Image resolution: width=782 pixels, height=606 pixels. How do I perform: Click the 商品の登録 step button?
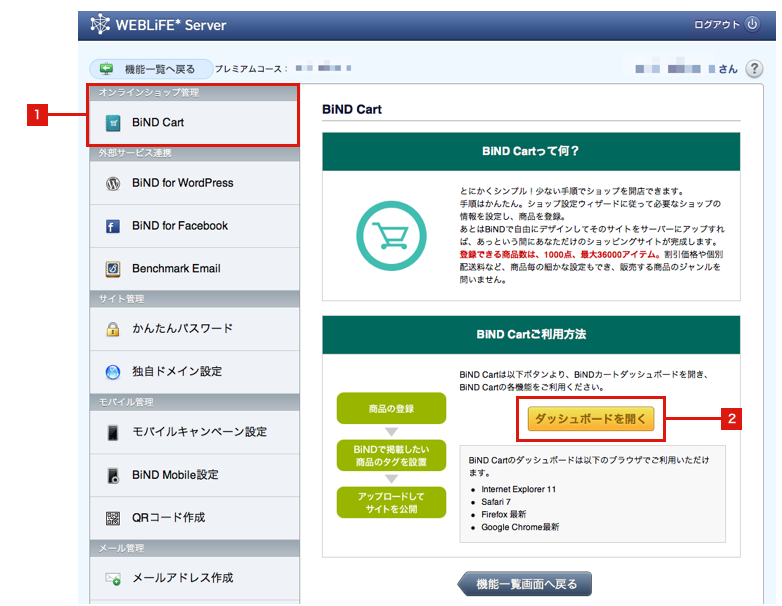[x=391, y=408]
